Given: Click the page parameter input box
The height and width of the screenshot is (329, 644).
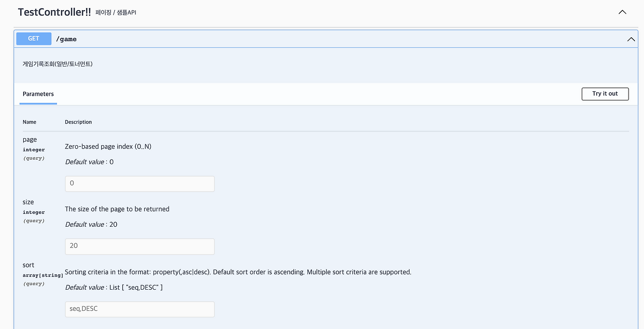Looking at the screenshot, I should pos(139,183).
